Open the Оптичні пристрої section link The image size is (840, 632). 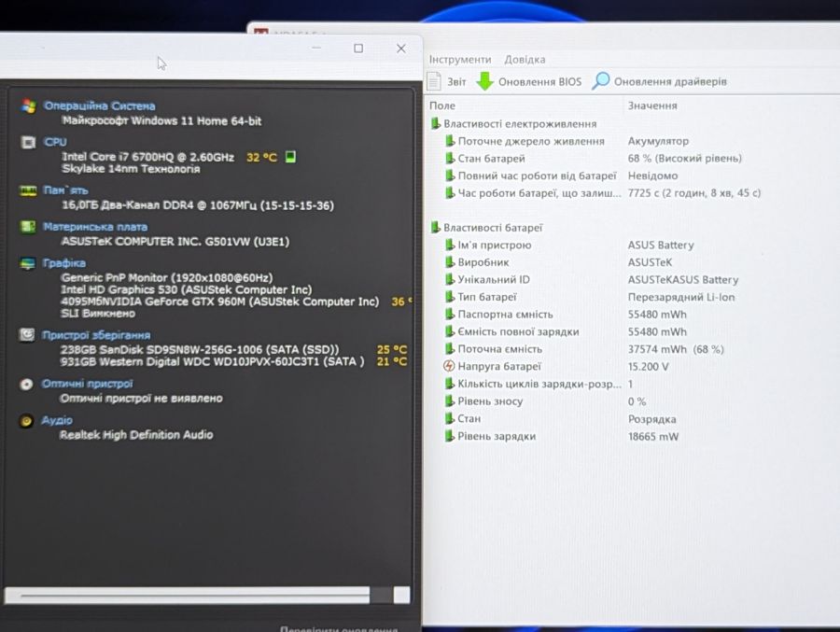[x=88, y=385]
